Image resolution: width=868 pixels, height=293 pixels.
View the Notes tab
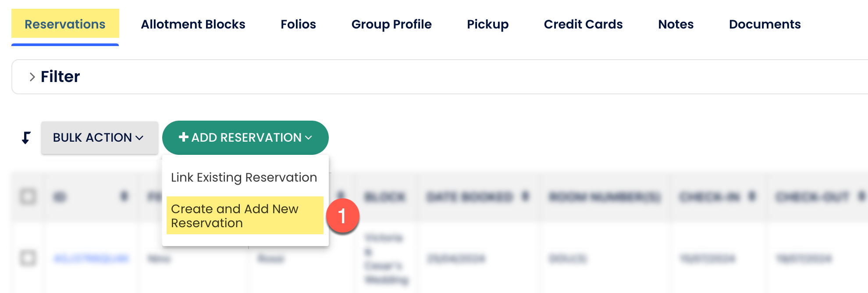[x=676, y=24]
